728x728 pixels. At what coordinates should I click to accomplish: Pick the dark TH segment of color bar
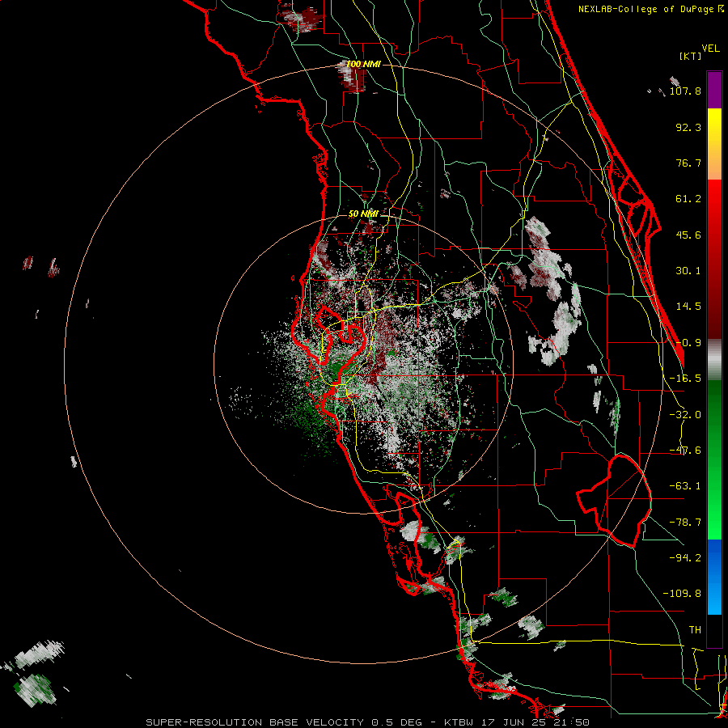(x=714, y=630)
